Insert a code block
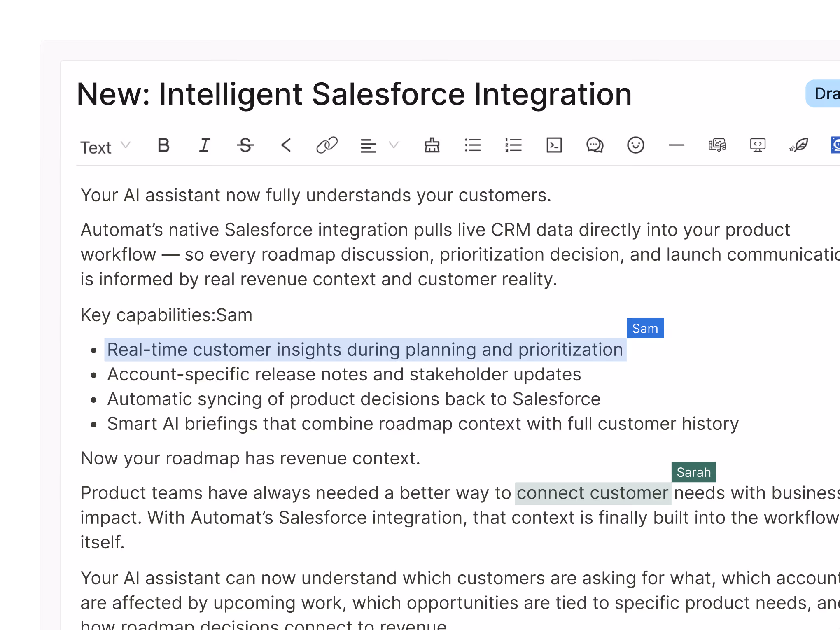 point(554,145)
